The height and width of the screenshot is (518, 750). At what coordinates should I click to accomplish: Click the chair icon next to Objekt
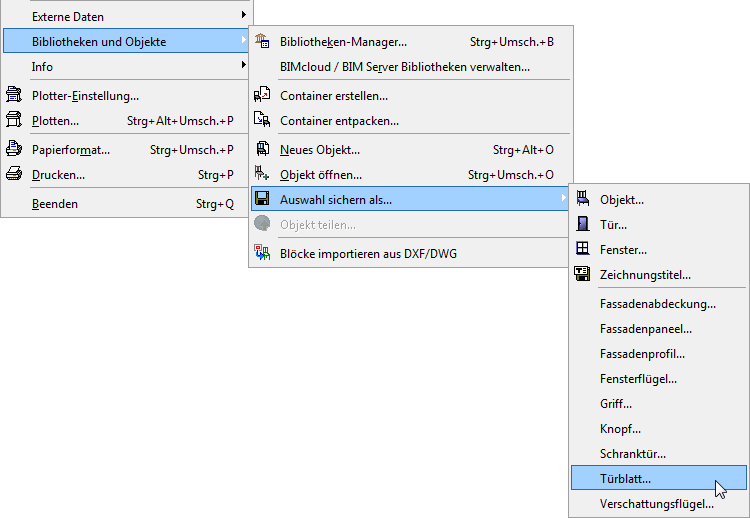point(583,200)
